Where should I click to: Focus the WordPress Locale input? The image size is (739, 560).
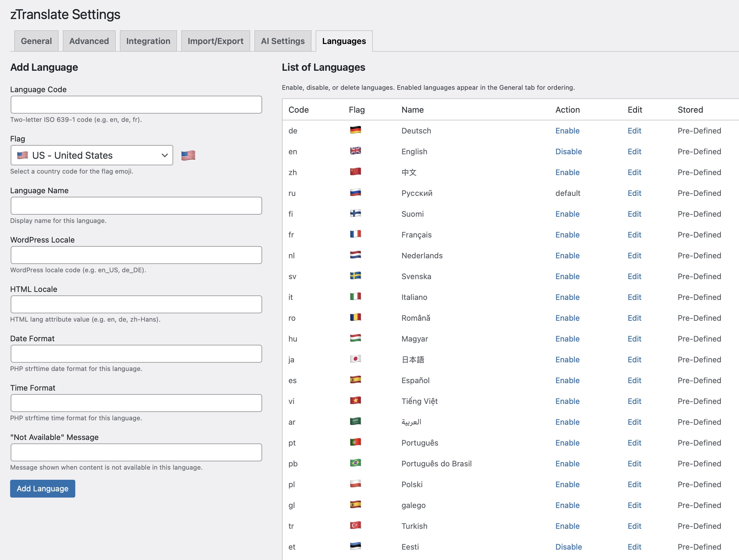point(136,255)
